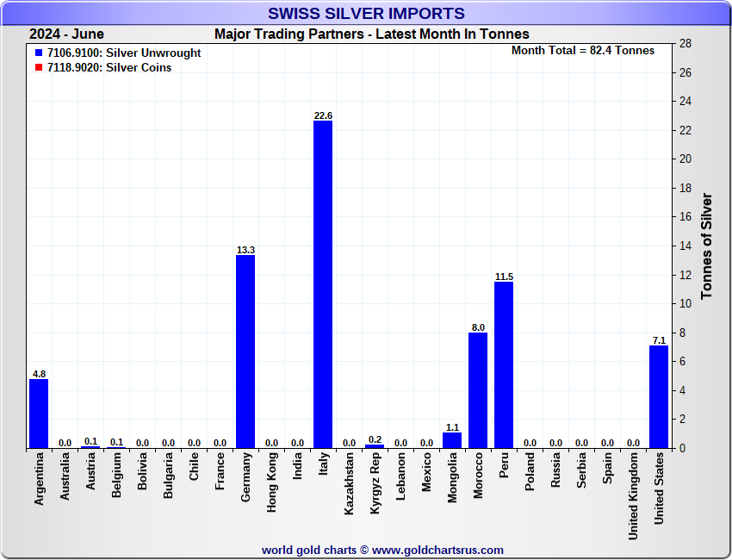
Task: Click the 7118.9020: Silver Coins legend text
Action: click(109, 68)
